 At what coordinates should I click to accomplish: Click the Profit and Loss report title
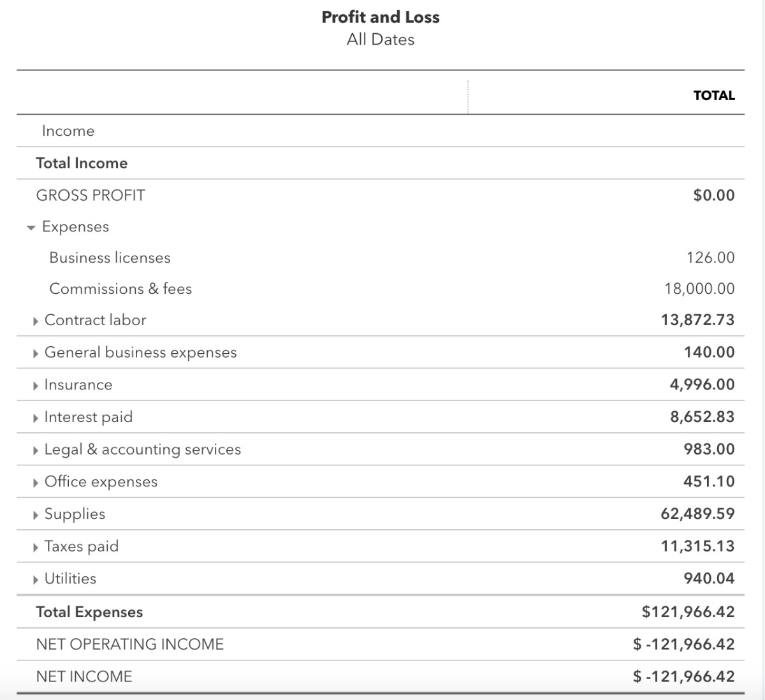pos(381,17)
